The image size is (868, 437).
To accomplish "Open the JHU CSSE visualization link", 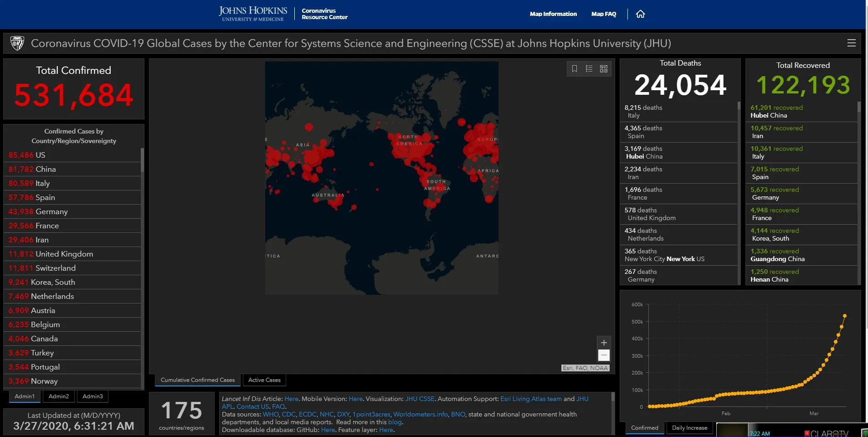I will (420, 399).
